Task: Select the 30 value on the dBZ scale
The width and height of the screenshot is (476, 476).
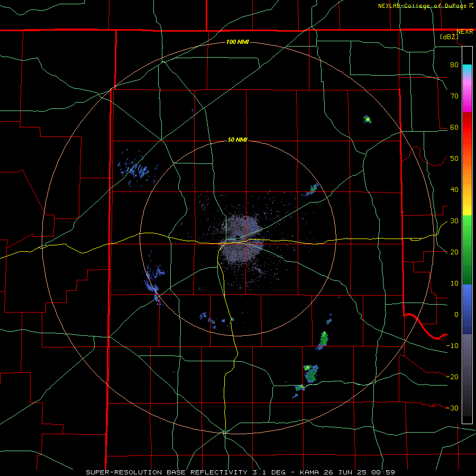Action: coord(454,221)
